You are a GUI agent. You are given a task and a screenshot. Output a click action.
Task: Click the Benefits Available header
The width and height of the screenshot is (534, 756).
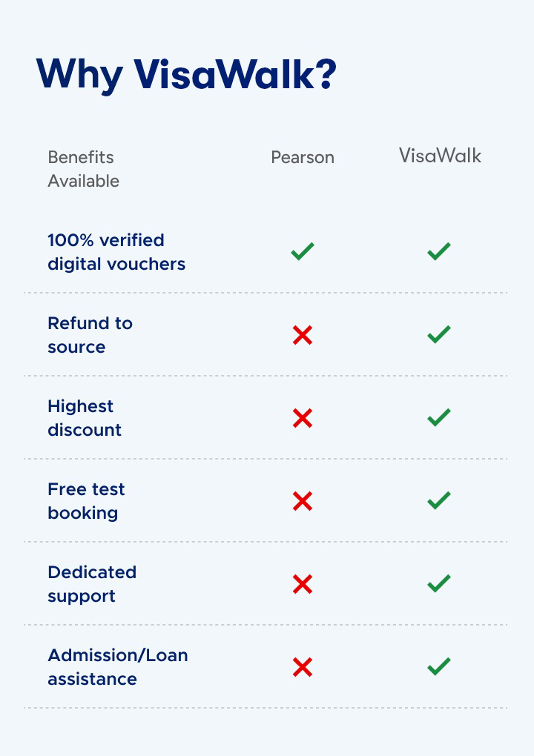pyautogui.click(x=83, y=169)
